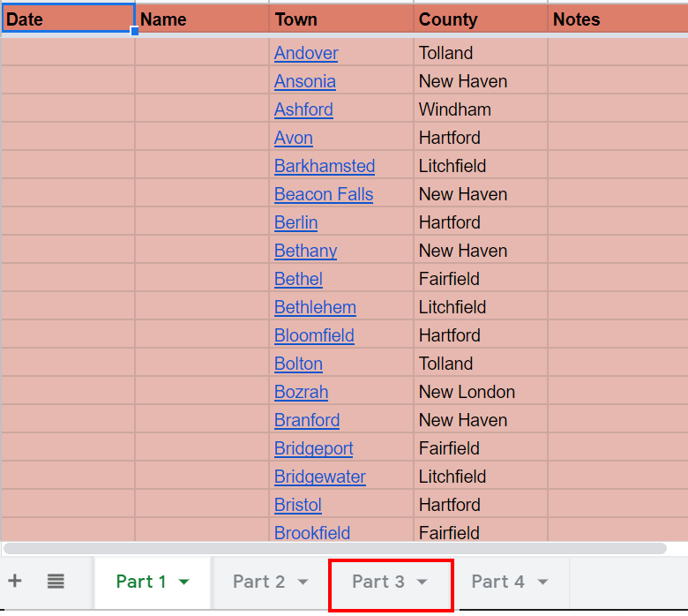Open the Andover town link

pos(306,53)
